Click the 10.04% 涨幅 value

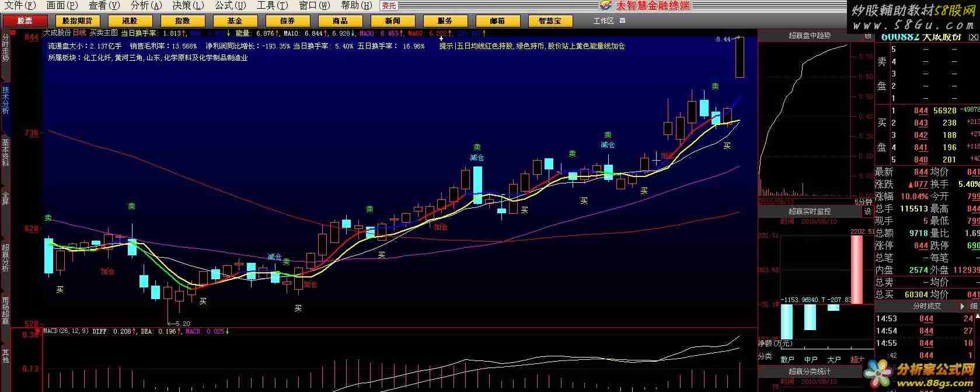point(913,196)
